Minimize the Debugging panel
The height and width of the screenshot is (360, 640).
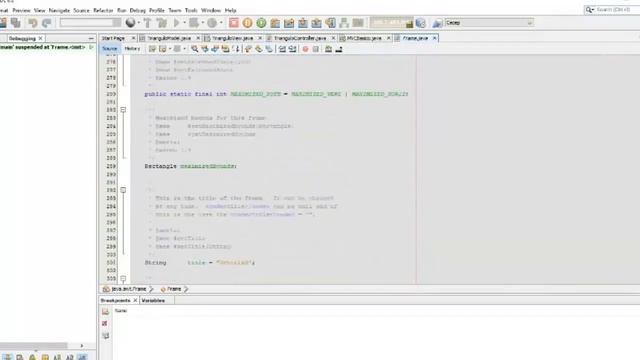pos(91,38)
